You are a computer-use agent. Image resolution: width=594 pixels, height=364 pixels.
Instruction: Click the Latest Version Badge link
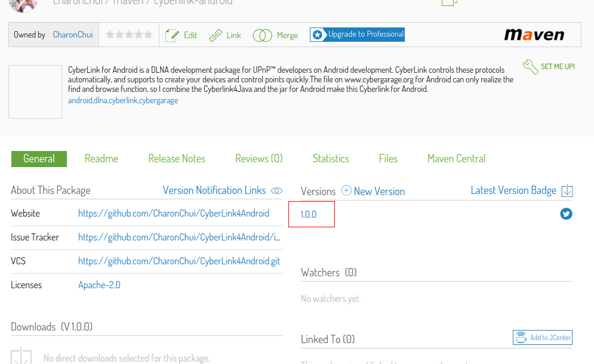(513, 190)
